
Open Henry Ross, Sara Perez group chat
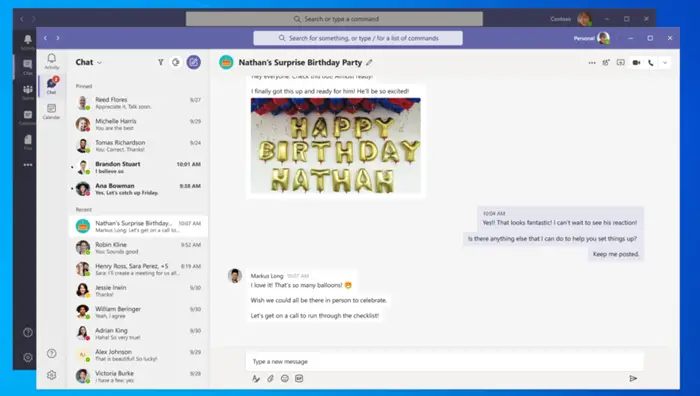click(x=138, y=269)
